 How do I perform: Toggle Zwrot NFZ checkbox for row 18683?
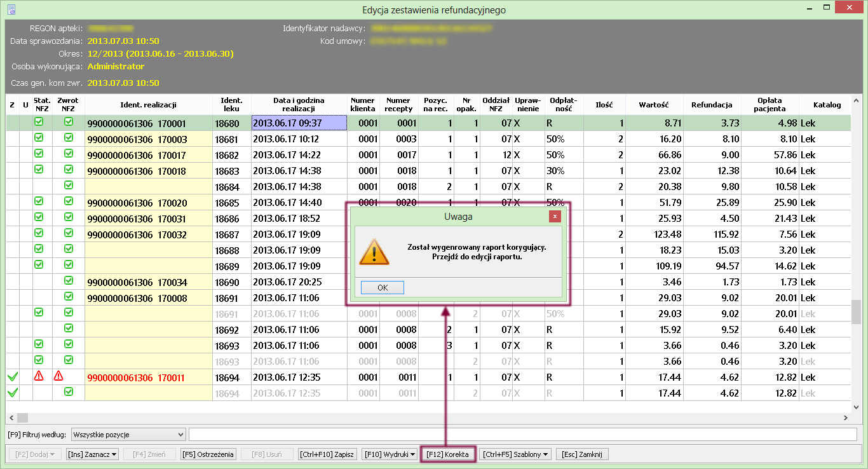pyautogui.click(x=69, y=169)
